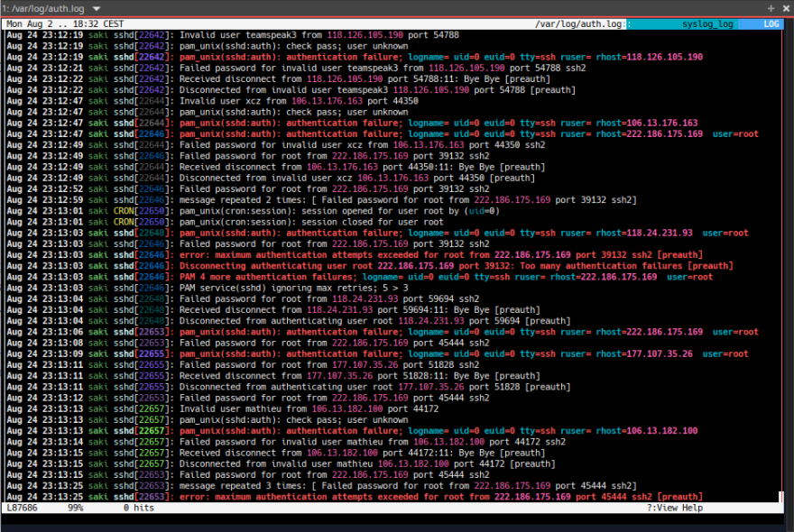This screenshot has height=532, width=794.
Task: Open the /var/log/auth.log tab dropdown arrow
Action: [97, 9]
